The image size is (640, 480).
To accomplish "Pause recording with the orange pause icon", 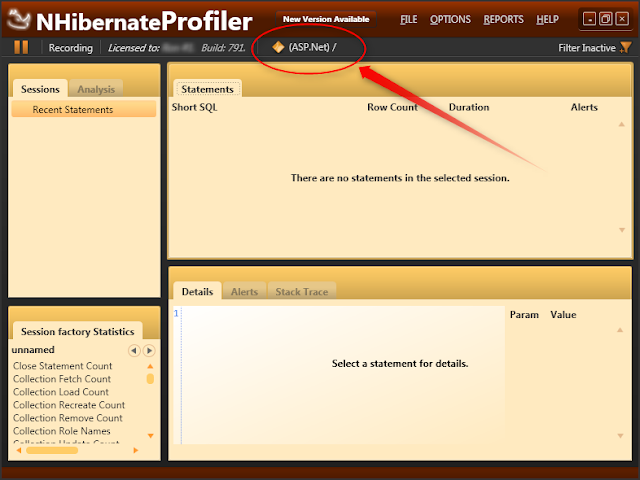I will click(21, 47).
